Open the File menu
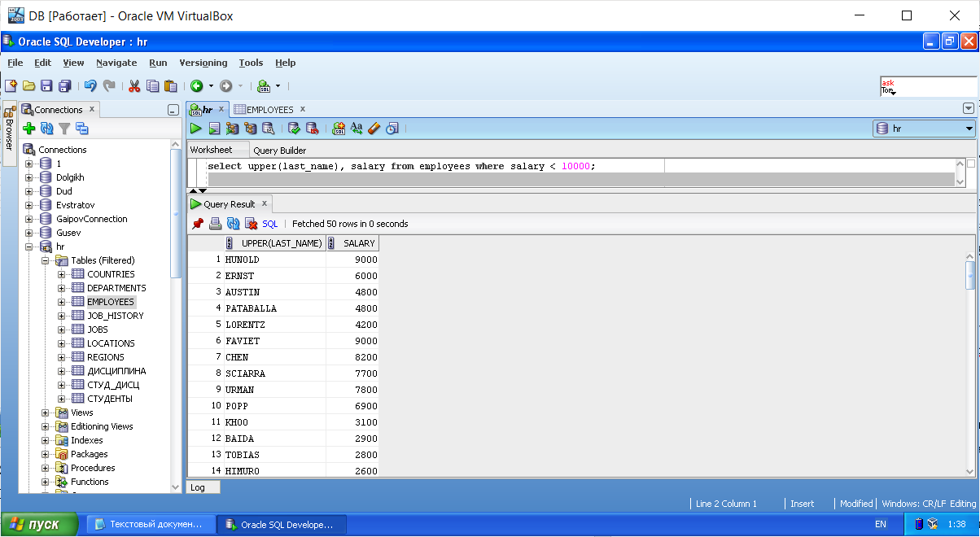This screenshot has height=537, width=980. tap(15, 63)
